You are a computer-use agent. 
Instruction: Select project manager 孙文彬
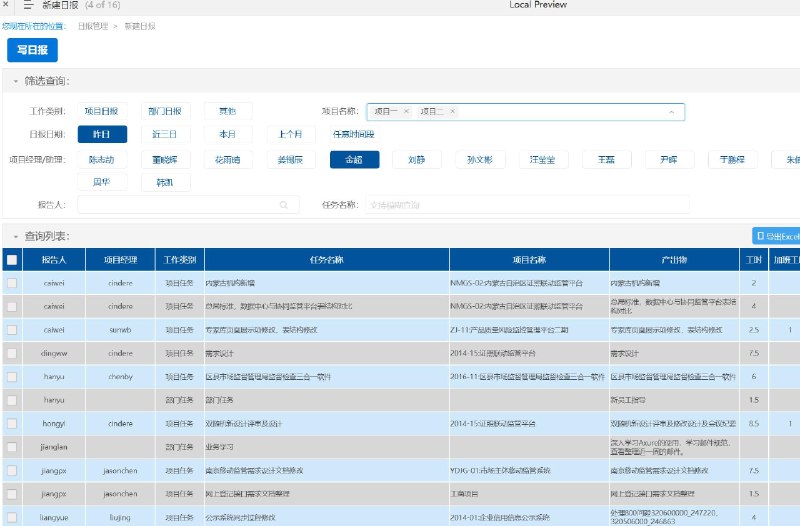480,160
